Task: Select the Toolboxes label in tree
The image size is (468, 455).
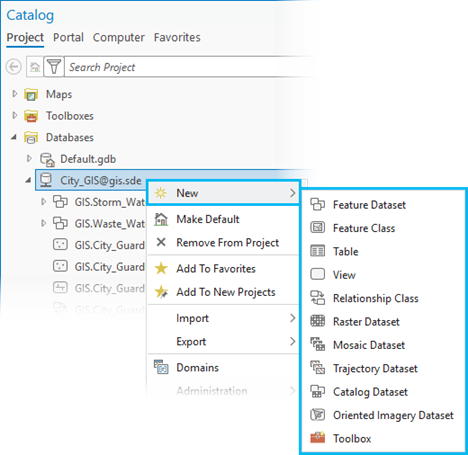Action: (x=70, y=116)
